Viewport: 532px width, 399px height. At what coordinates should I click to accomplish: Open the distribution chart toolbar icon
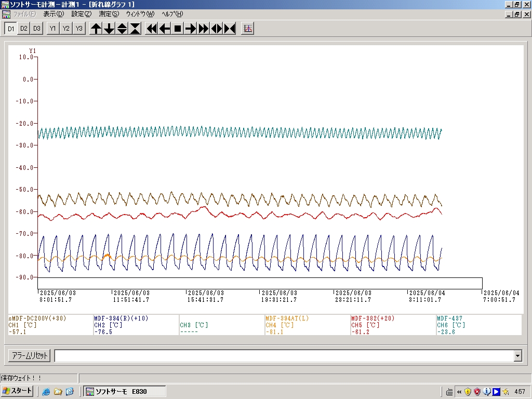(248, 29)
